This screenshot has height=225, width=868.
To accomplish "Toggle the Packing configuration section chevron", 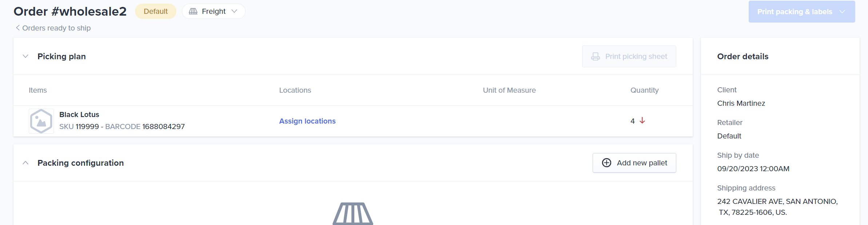I will (25, 163).
